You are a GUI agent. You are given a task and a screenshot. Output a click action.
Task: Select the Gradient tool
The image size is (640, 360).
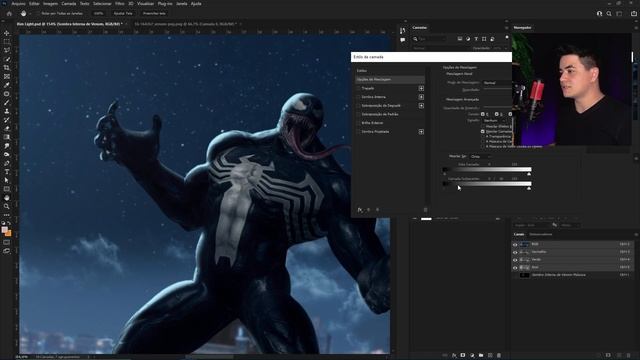7,137
